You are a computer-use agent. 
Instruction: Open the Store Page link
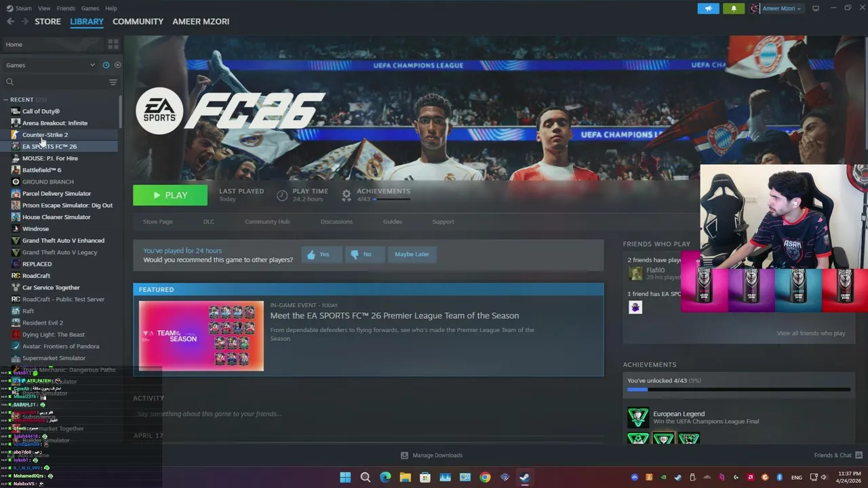(x=157, y=222)
